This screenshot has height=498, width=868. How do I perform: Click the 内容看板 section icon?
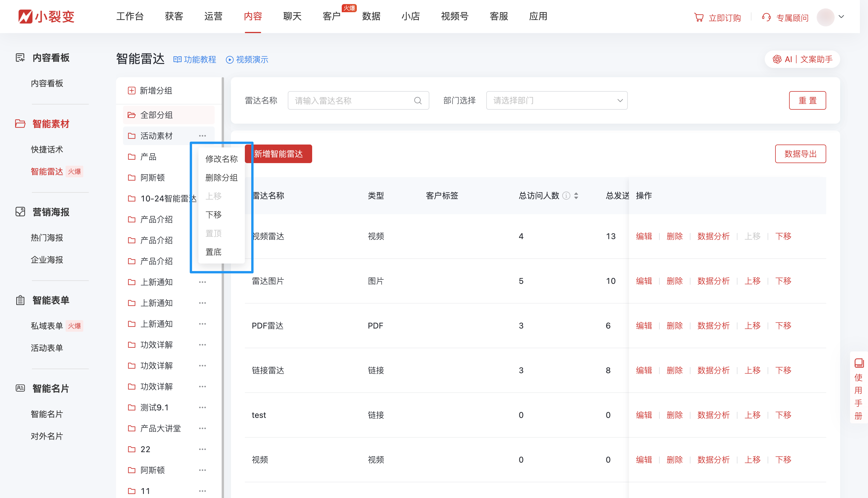click(20, 57)
